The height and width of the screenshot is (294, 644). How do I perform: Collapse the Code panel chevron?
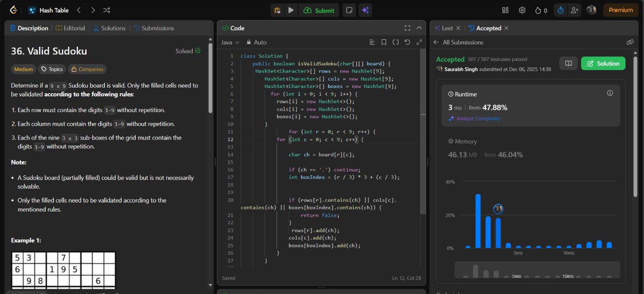[419, 28]
